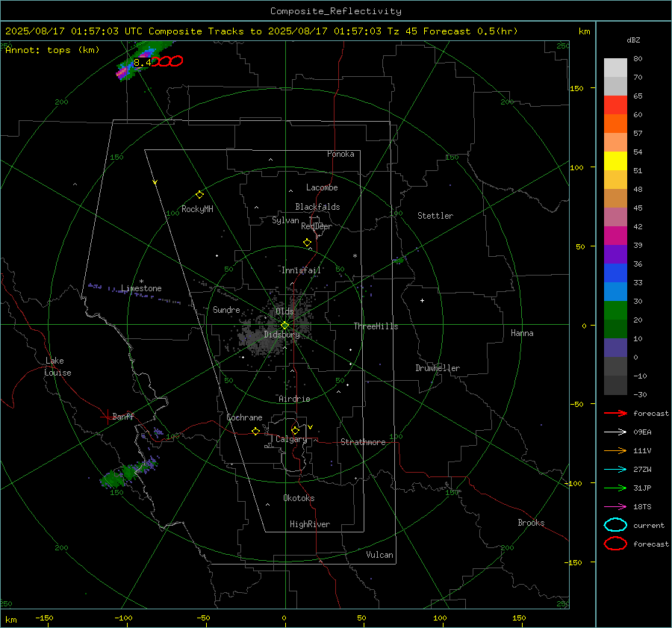The height and width of the screenshot is (628, 672).
Task: Click the Sundre town label
Action: (x=226, y=310)
